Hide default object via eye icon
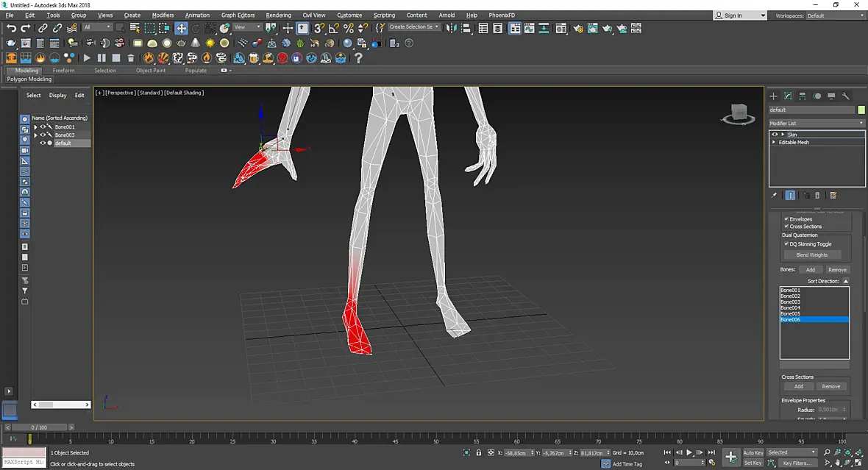868x470 pixels. pos(43,143)
